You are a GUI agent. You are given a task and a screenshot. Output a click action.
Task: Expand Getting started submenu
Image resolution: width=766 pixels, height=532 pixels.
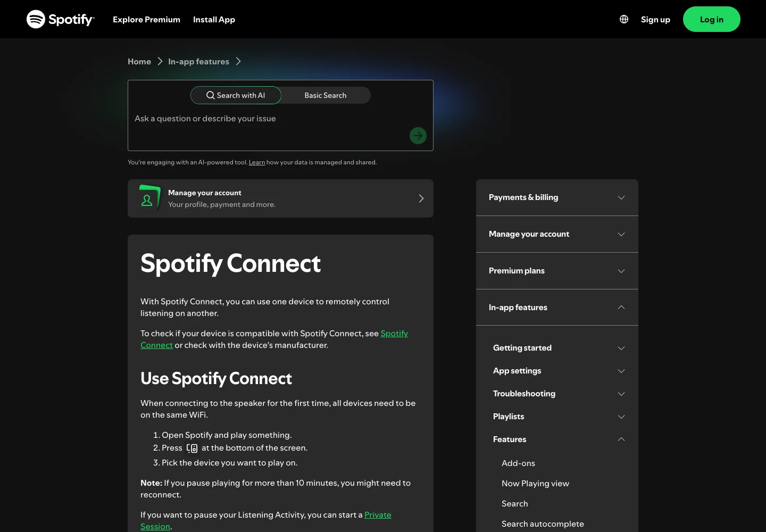pyautogui.click(x=559, y=348)
